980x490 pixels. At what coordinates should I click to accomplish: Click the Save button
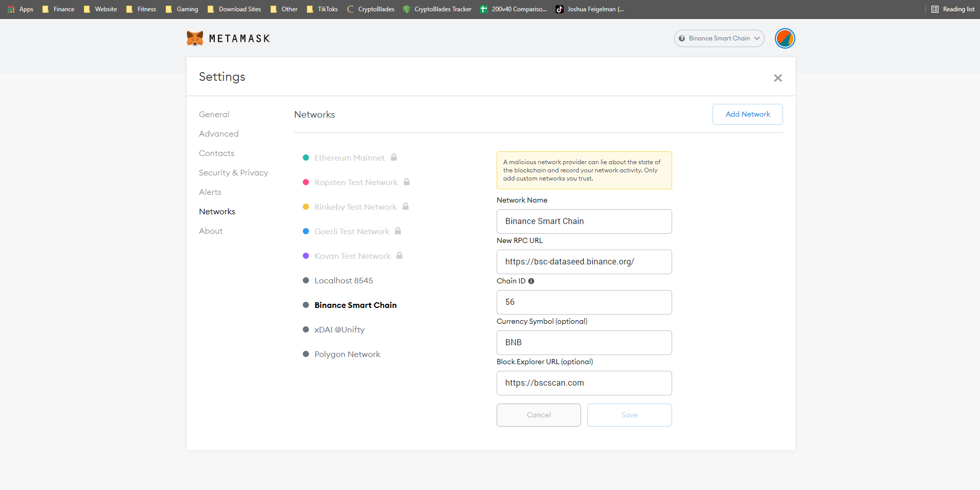(629, 415)
